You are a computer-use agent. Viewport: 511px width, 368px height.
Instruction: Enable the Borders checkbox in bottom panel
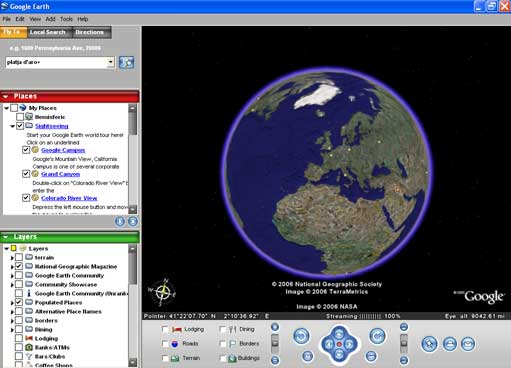point(223,343)
